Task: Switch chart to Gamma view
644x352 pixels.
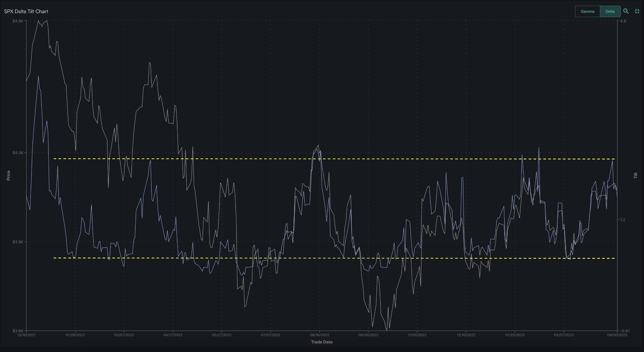Action: [587, 11]
